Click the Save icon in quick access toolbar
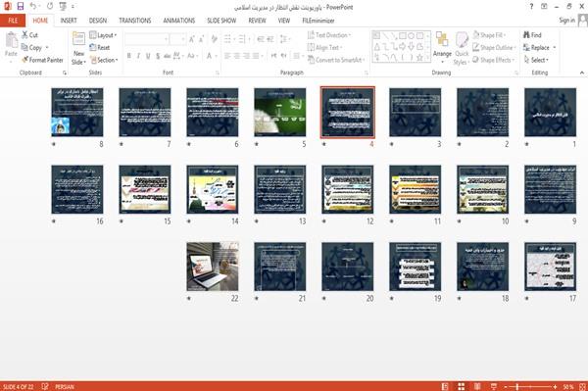 click(21, 7)
